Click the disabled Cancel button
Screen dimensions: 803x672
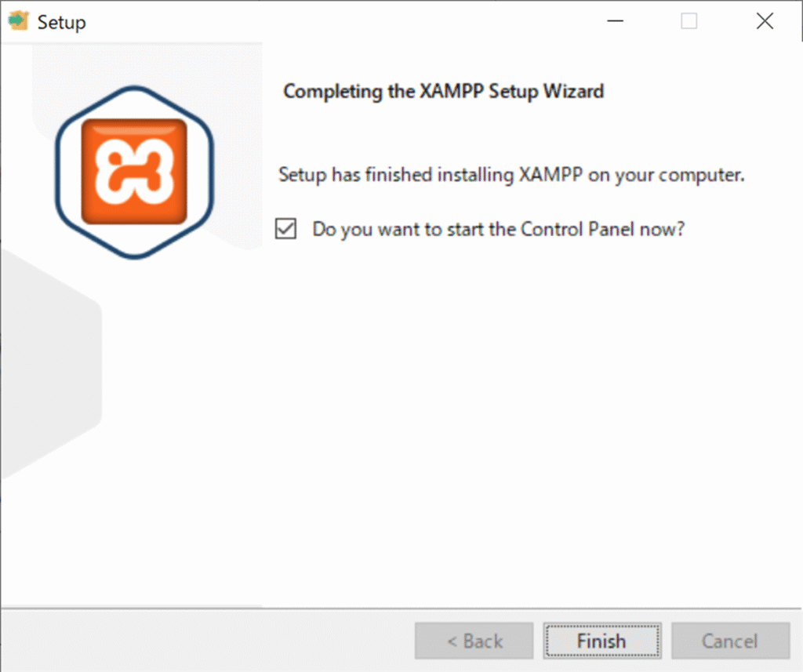729,641
